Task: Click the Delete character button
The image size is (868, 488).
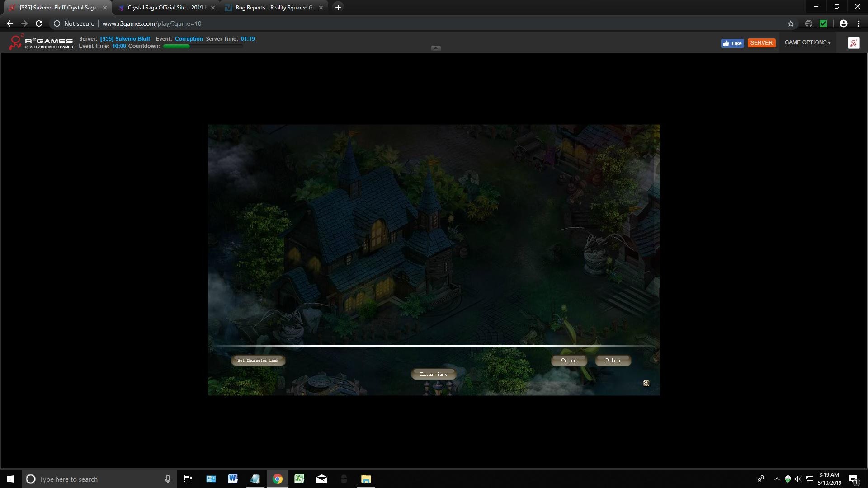Action: [612, 361]
